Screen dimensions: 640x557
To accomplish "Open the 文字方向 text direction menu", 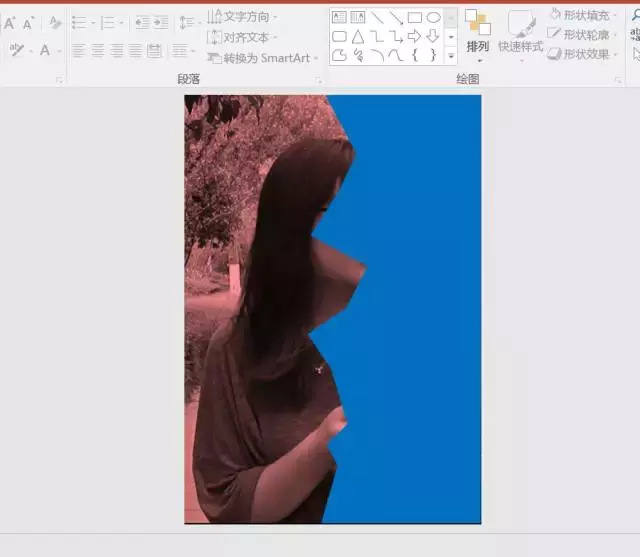I will click(242, 17).
